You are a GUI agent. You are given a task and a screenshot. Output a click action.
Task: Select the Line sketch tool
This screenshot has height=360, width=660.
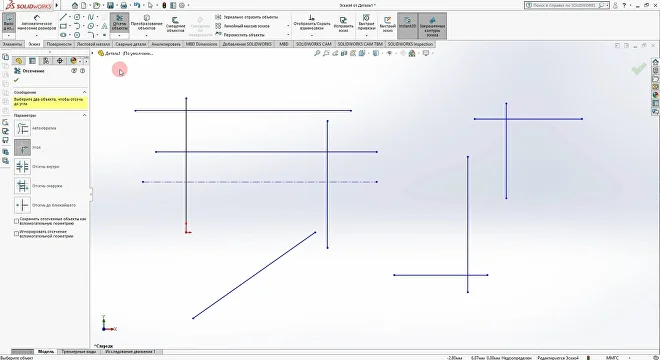click(63, 17)
